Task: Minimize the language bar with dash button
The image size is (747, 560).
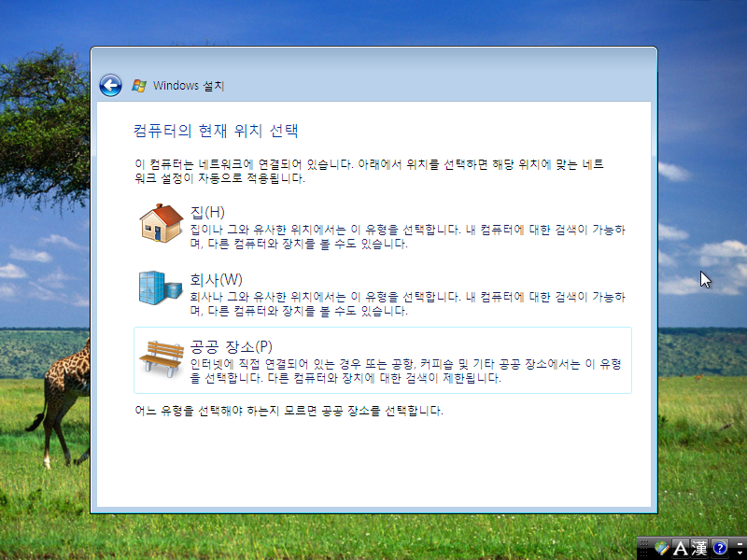Action: point(740,543)
